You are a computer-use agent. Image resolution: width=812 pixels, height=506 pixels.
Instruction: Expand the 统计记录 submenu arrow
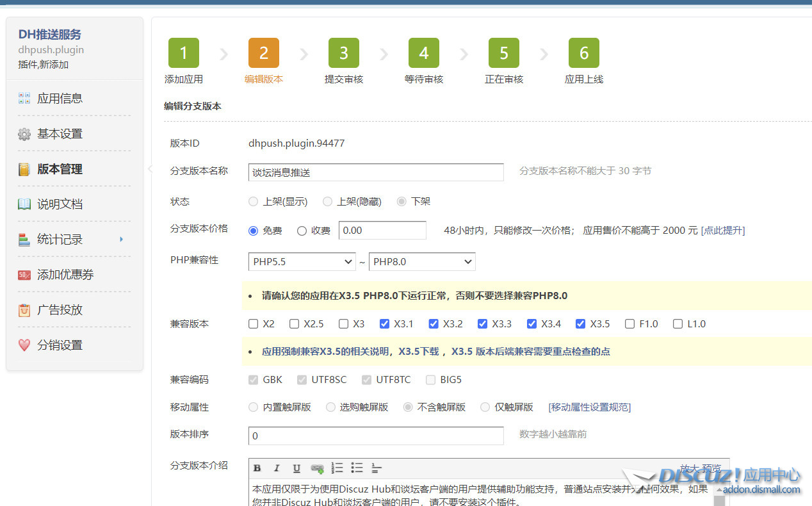tap(122, 240)
